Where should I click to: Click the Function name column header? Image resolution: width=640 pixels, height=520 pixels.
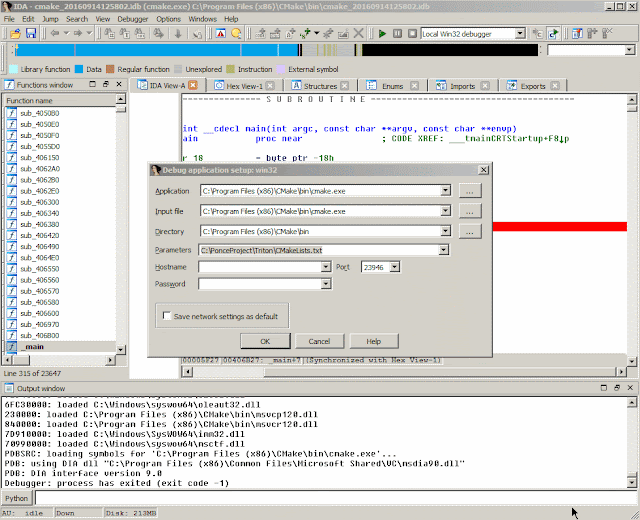60,100
